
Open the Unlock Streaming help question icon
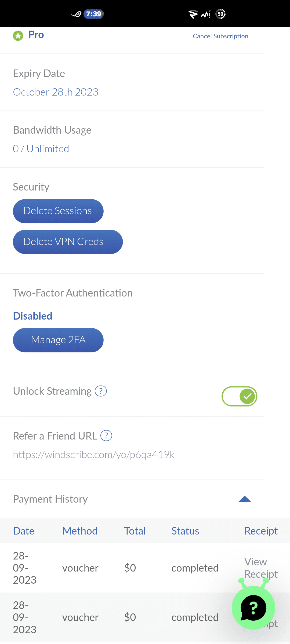(x=101, y=391)
